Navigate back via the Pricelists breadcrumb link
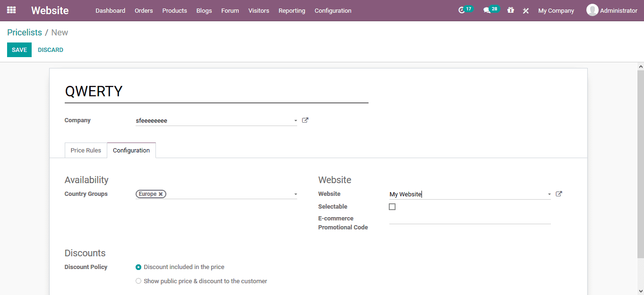644x295 pixels. click(x=25, y=32)
